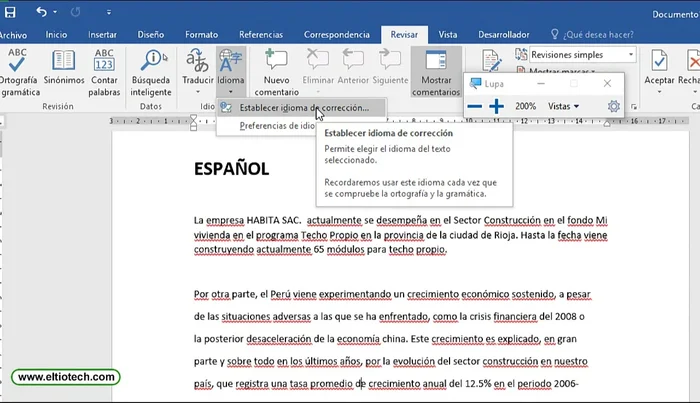Click the Redo icon in quick access toolbar
700x403 pixels.
(x=75, y=12)
